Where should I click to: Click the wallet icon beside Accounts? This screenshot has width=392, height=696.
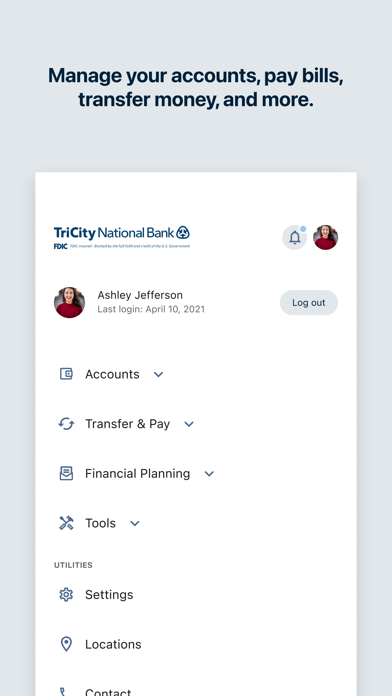[66, 374]
